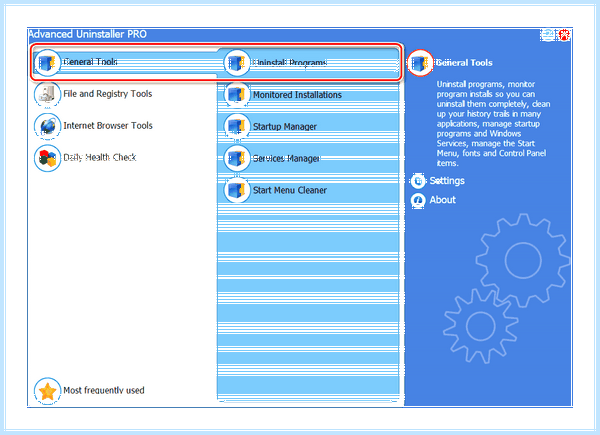Click the Services Manager icon
This screenshot has height=435, width=600.
tap(237, 158)
